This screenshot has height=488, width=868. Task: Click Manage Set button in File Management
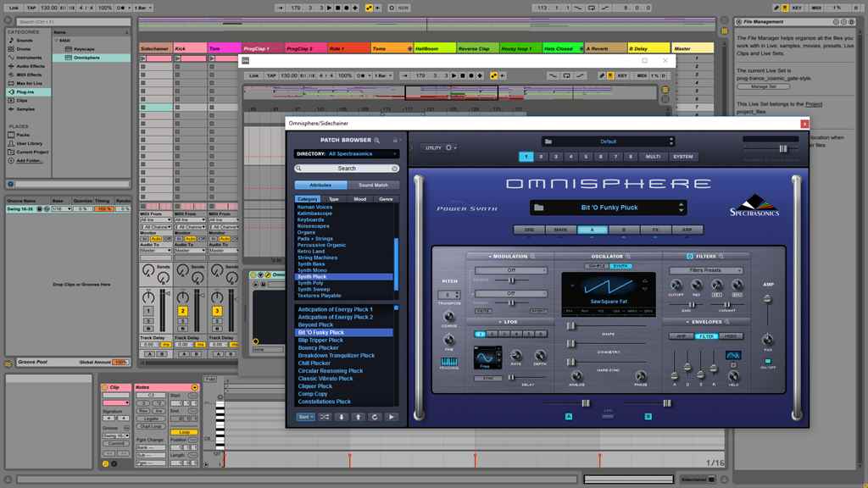763,87
